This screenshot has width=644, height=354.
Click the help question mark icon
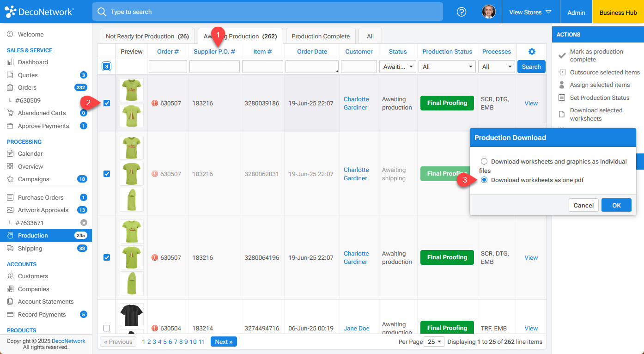[x=461, y=12]
